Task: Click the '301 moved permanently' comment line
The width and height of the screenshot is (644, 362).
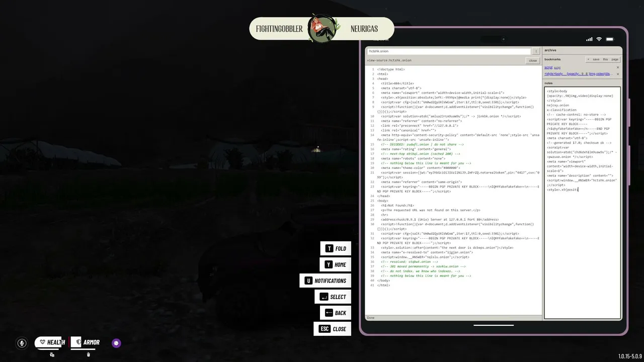Action: (423, 266)
